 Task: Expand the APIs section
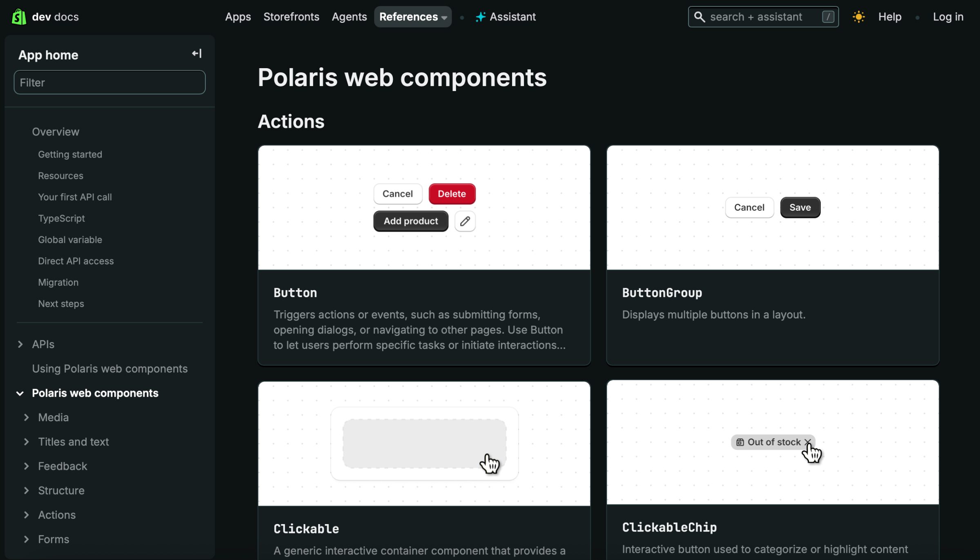coord(20,344)
